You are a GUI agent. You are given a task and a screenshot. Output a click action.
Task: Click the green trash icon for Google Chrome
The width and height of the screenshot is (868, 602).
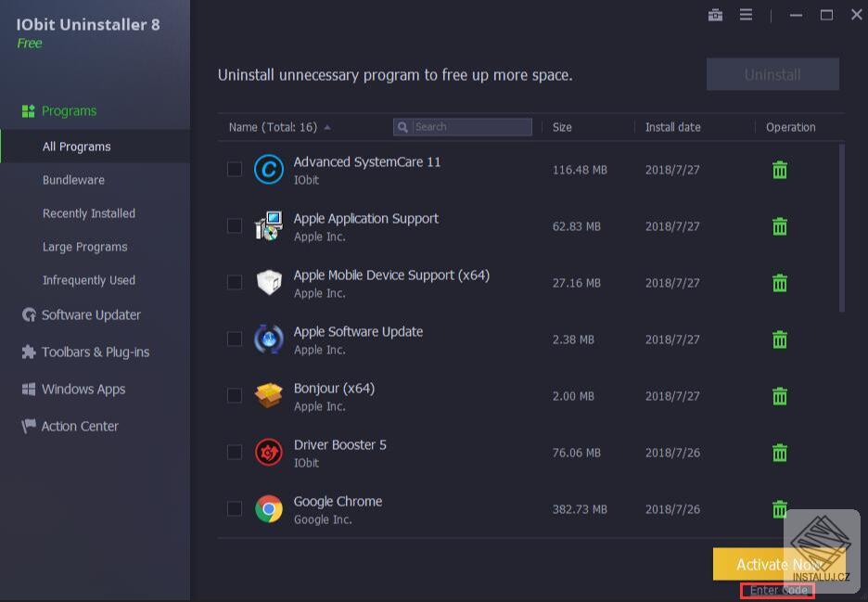pyautogui.click(x=779, y=508)
